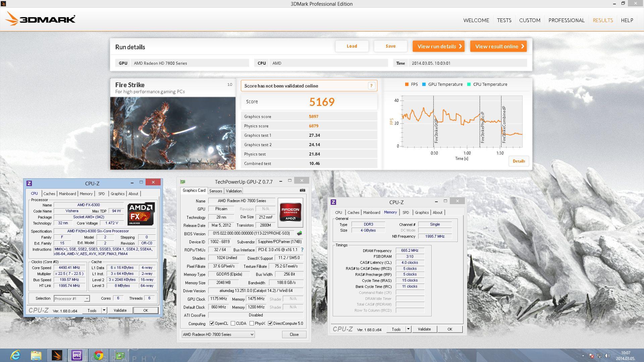Expand Tools dropdown arrow in CPU-Z CPU window
This screenshot has width=644, height=362.
(104, 310)
